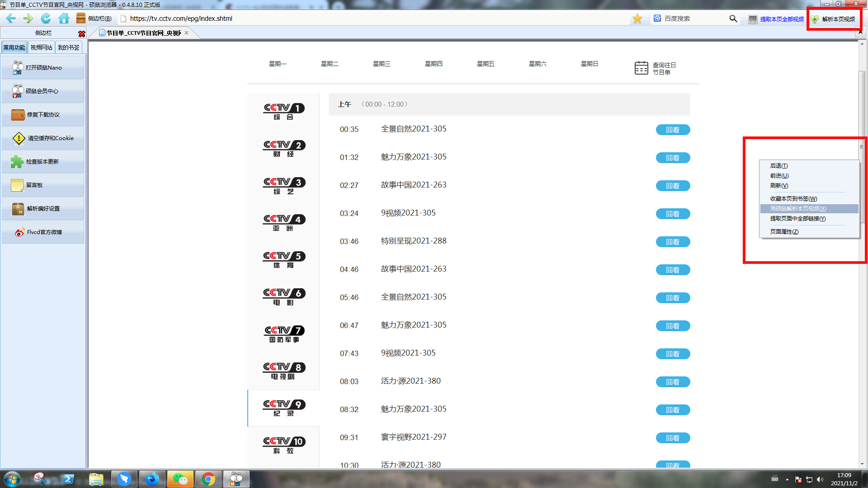Click the 百度搜索 search box

coord(694,19)
